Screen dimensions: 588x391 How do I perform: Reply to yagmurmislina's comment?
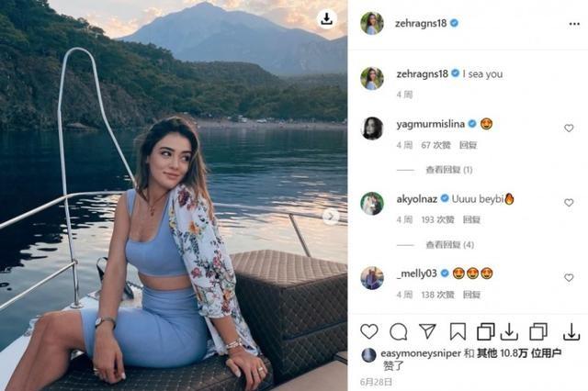pos(468,145)
